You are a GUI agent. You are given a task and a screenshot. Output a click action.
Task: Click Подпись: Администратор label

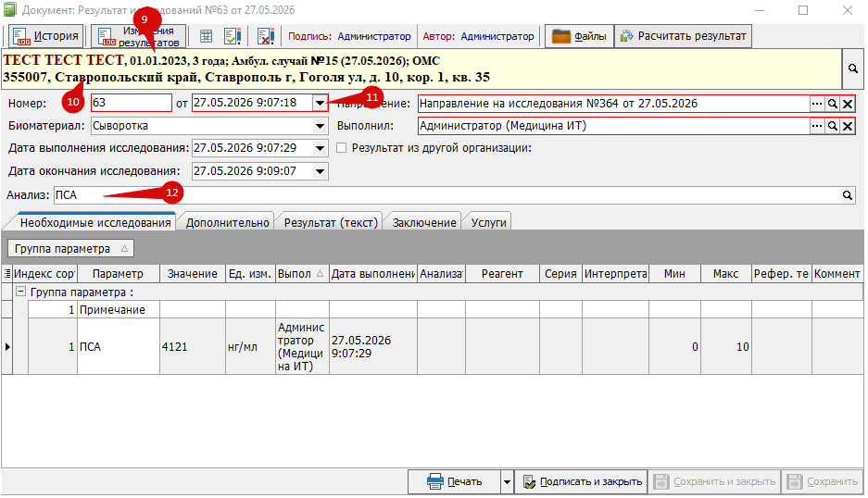click(x=349, y=36)
